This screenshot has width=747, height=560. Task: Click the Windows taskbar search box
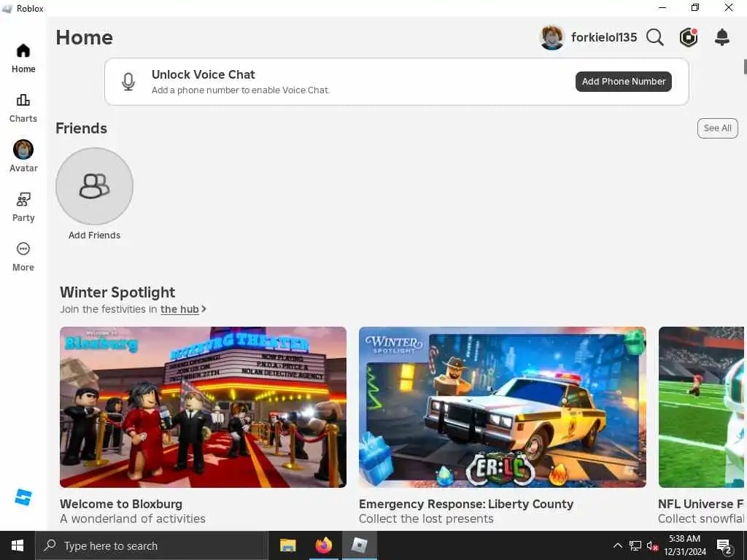[x=152, y=545]
